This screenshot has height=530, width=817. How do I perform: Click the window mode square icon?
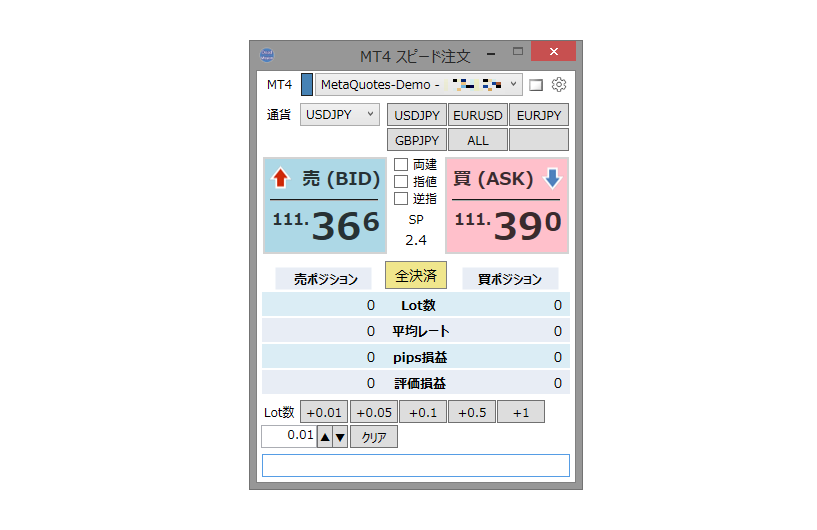pos(536,85)
